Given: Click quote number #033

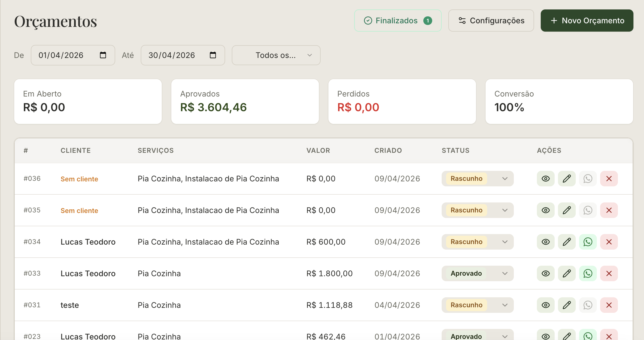Looking at the screenshot, I should tap(32, 273).
